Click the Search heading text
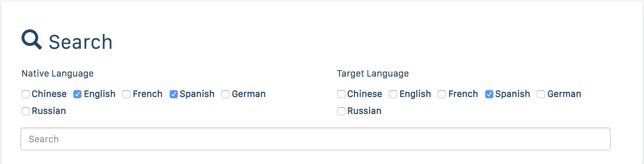The height and width of the screenshot is (164, 644). (80, 42)
